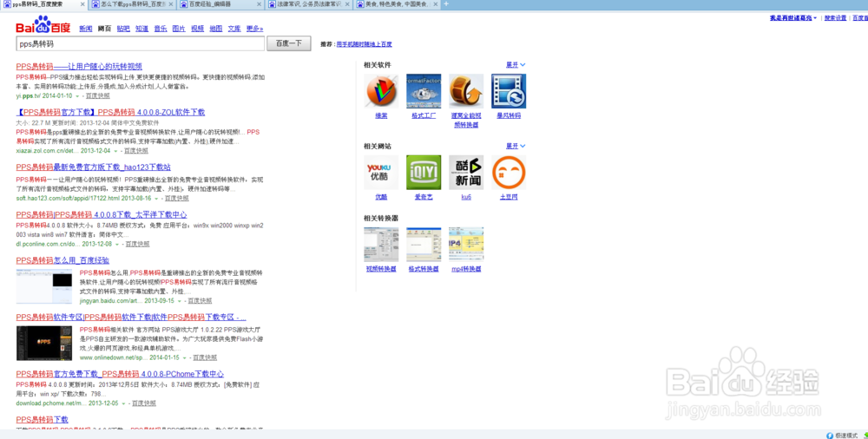Open result PPS易转码——让用户随心的玩转视频

(79, 67)
